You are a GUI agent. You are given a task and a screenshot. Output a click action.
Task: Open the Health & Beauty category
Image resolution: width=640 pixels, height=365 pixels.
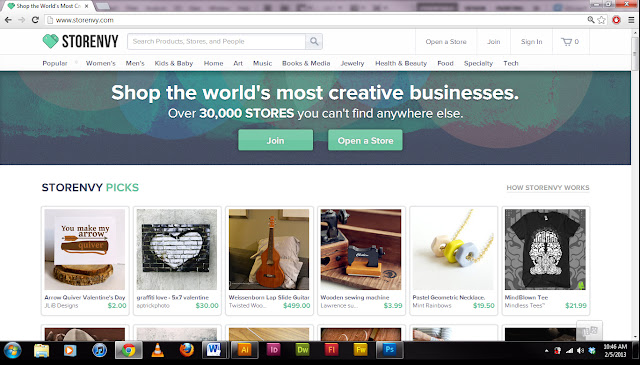[x=401, y=63]
